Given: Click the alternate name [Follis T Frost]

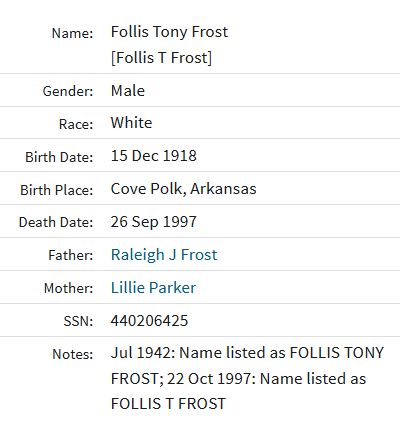Looking at the screenshot, I should pyautogui.click(x=161, y=58).
